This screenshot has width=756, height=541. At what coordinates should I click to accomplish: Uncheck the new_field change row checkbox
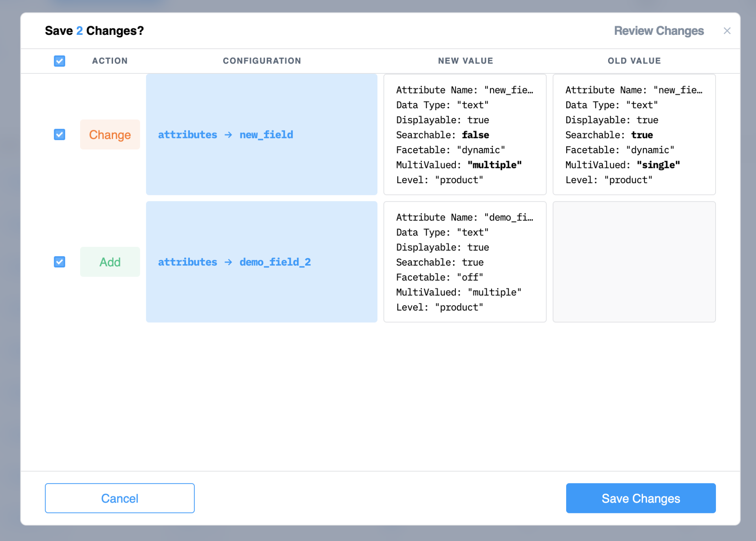pyautogui.click(x=59, y=135)
